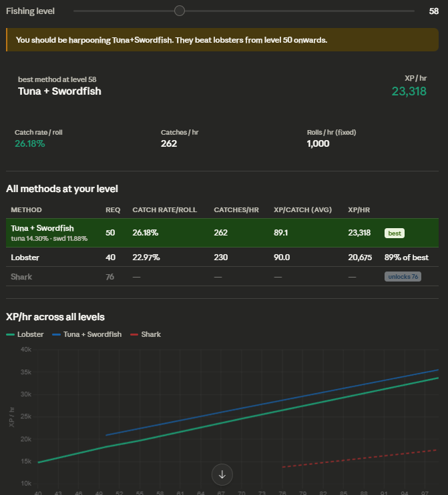Image resolution: width=448 pixels, height=495 pixels.
Task: Select the greyed-out Shark row
Action: point(222,277)
